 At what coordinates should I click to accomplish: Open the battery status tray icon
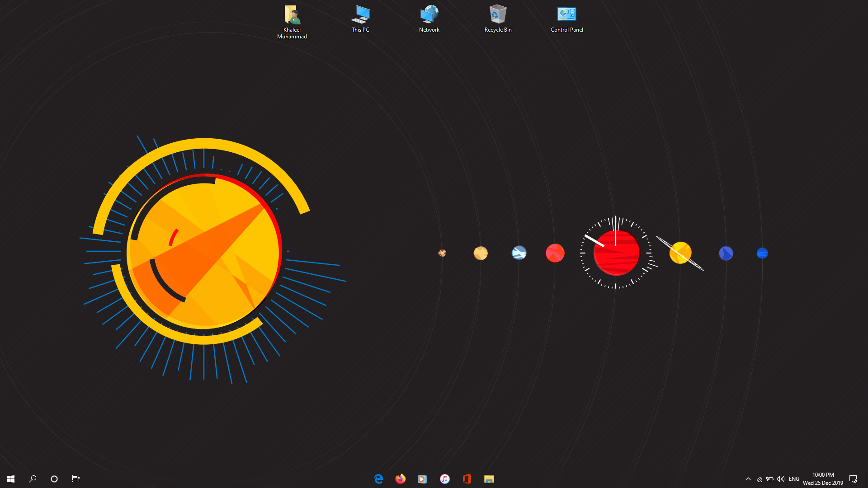point(770,479)
